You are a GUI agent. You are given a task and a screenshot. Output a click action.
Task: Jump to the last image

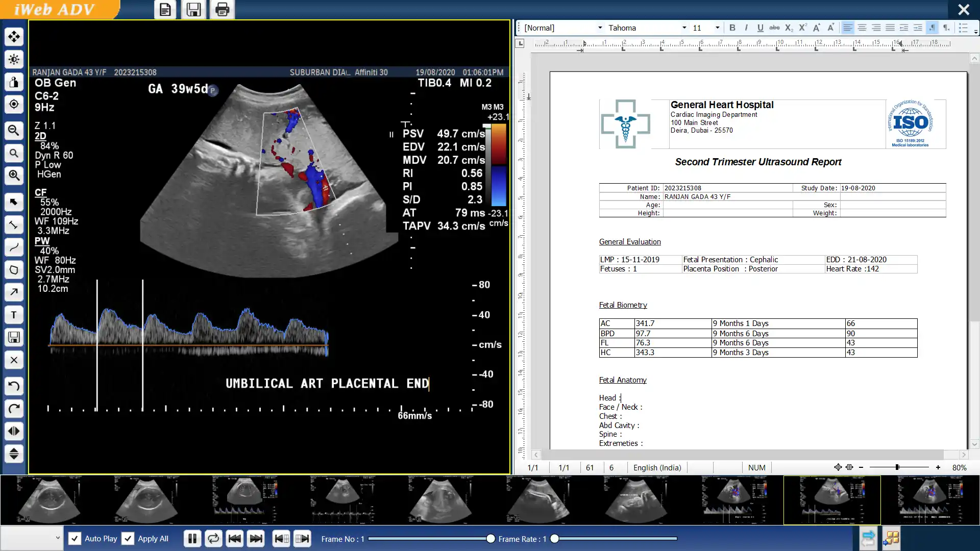pos(302,538)
